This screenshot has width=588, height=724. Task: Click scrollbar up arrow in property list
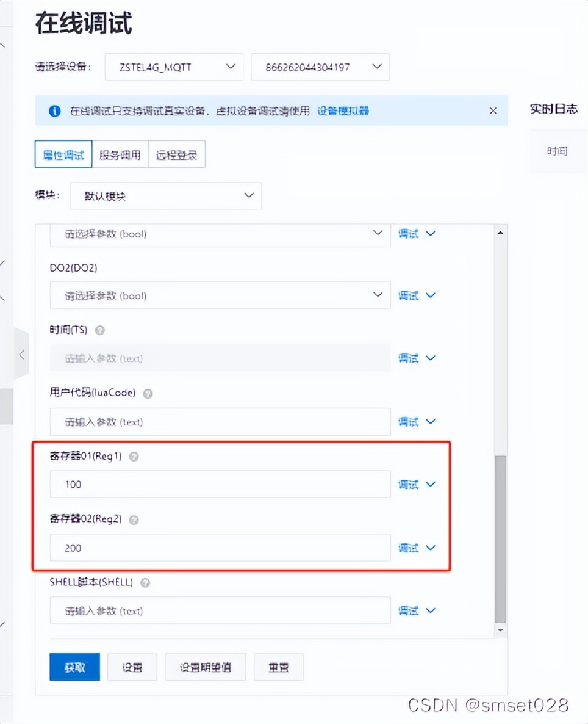click(500, 233)
